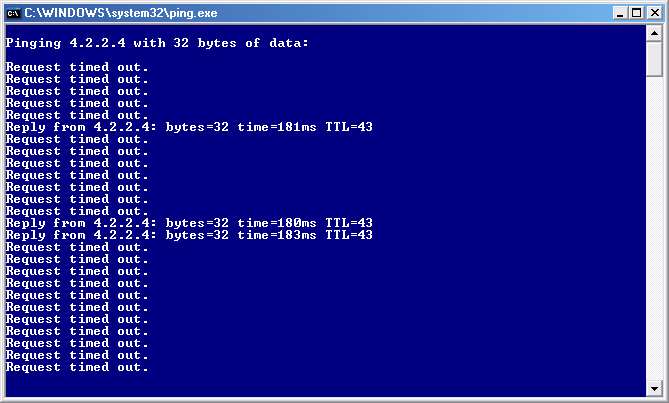Screen dimensions: 669x403
Task: Maximize the ping.exe console window
Action: coord(637,13)
